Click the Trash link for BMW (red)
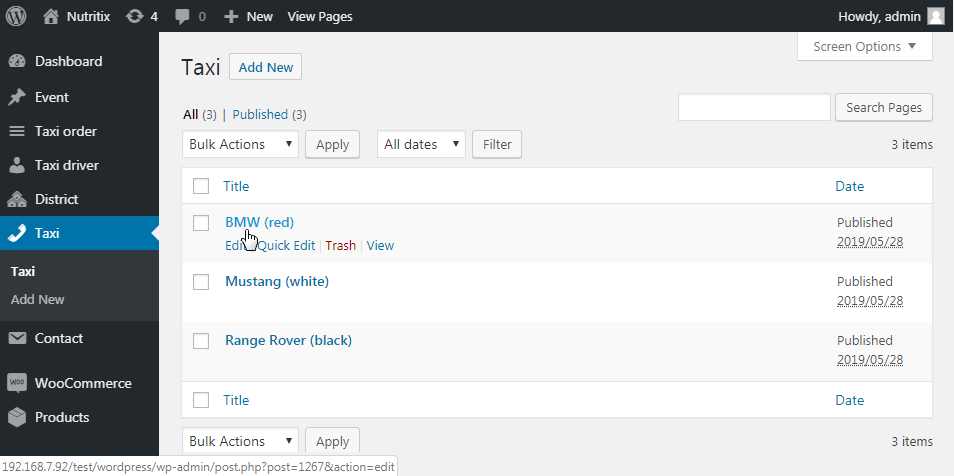This screenshot has width=954, height=476. [x=340, y=246]
